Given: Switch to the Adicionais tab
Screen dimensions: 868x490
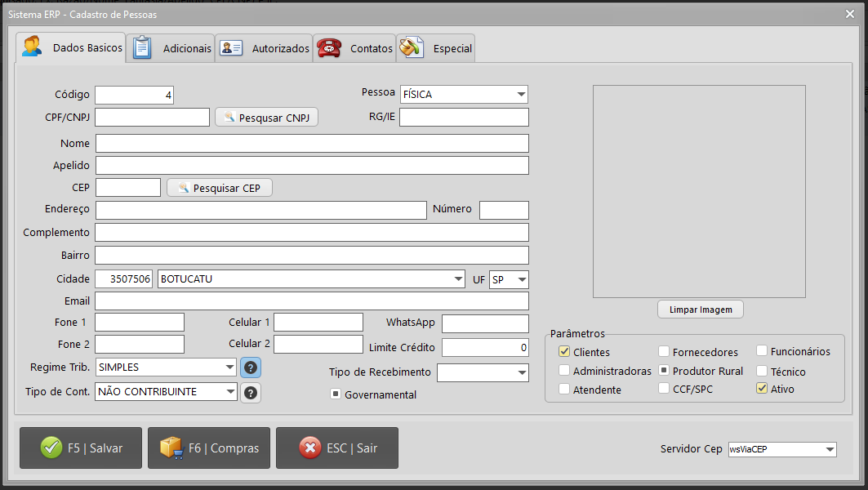Looking at the screenshot, I should coord(173,48).
